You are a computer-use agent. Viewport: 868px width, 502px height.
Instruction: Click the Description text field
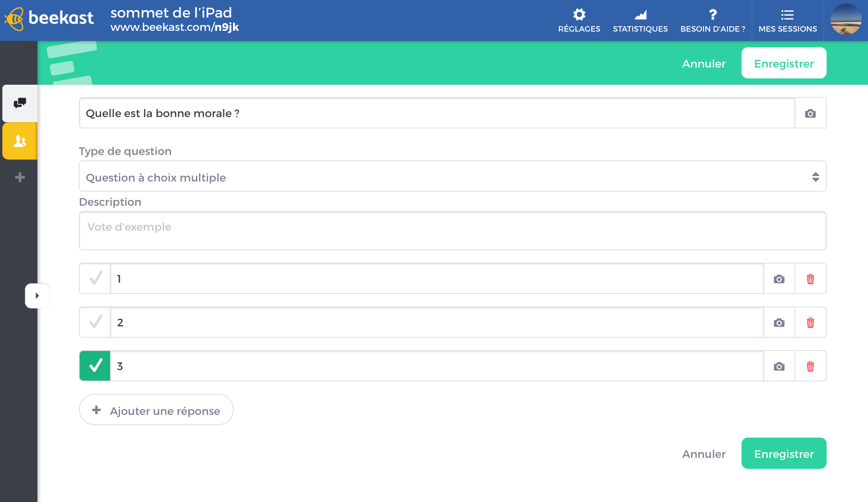[452, 231]
